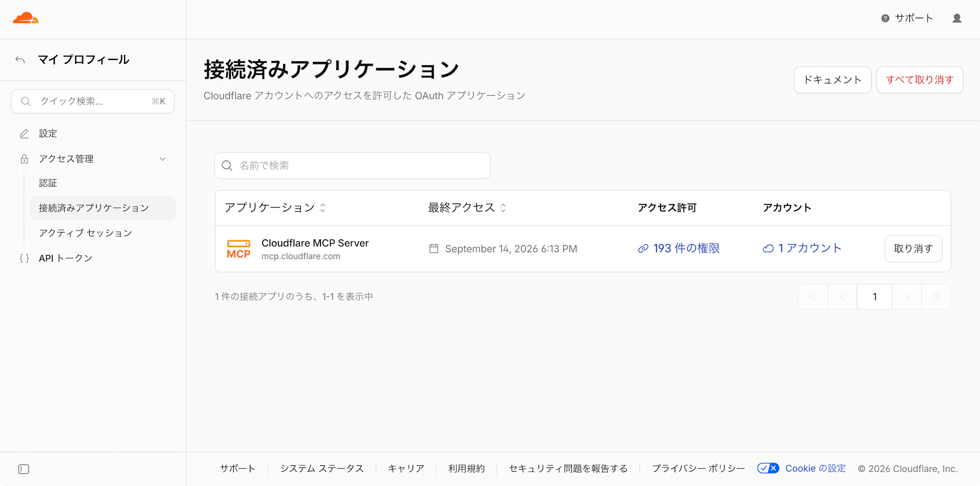Image resolution: width=980 pixels, height=486 pixels.
Task: Click the Cloudflare logo
Action: click(25, 19)
